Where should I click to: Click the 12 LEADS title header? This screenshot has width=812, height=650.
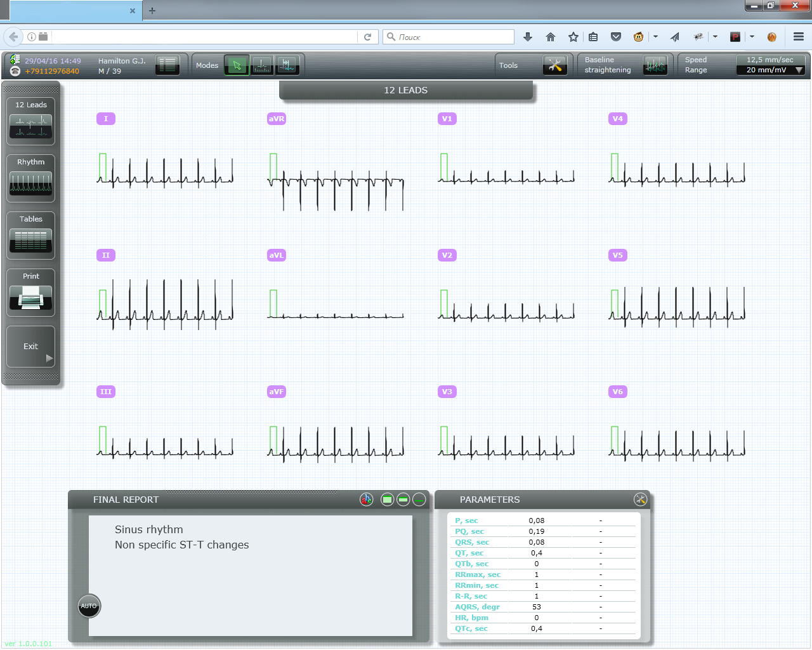pos(406,90)
